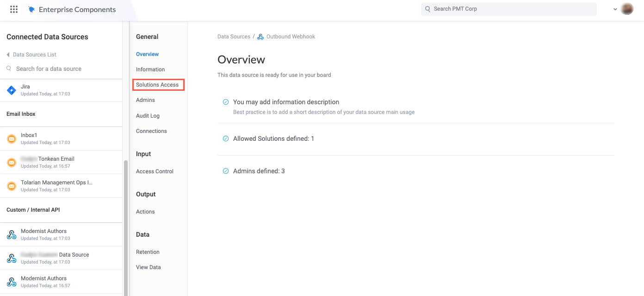Select Admins in the General menu
The image size is (644, 296).
click(145, 100)
